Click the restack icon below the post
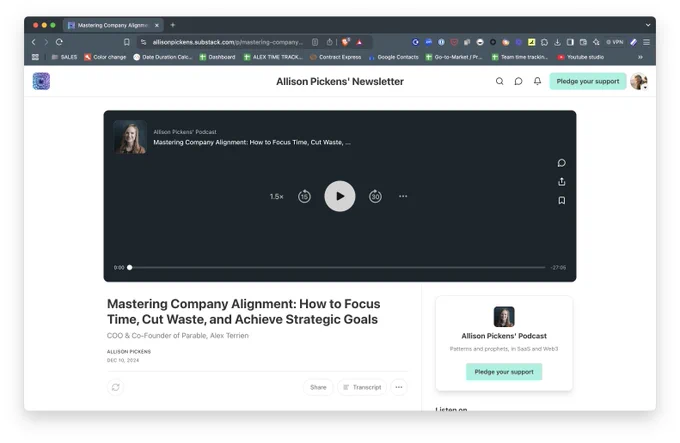This screenshot has height=443, width=680. click(115, 387)
